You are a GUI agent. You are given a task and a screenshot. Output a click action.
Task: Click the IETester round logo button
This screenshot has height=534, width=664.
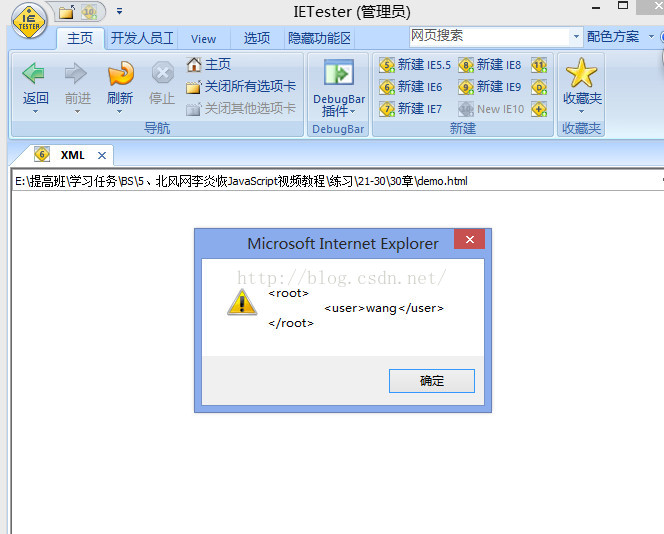pyautogui.click(x=29, y=21)
